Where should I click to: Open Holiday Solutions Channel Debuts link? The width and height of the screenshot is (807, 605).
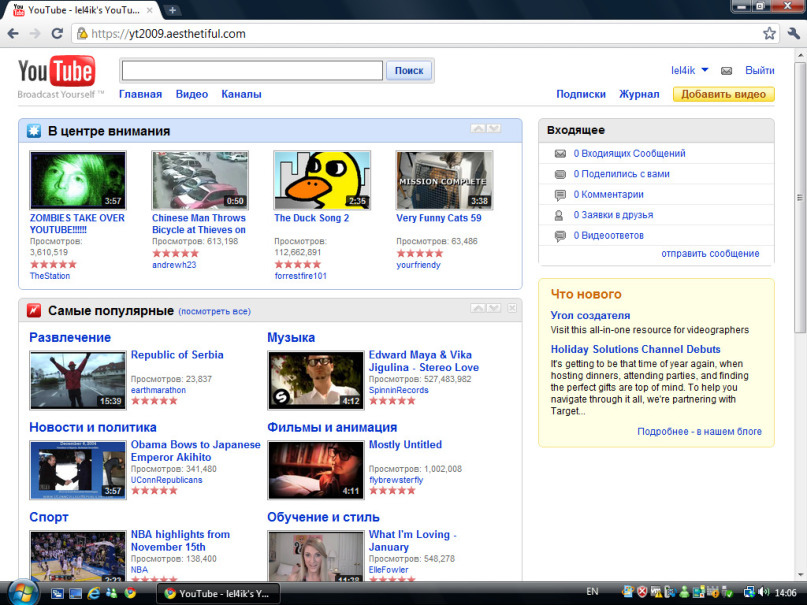pyautogui.click(x=636, y=349)
